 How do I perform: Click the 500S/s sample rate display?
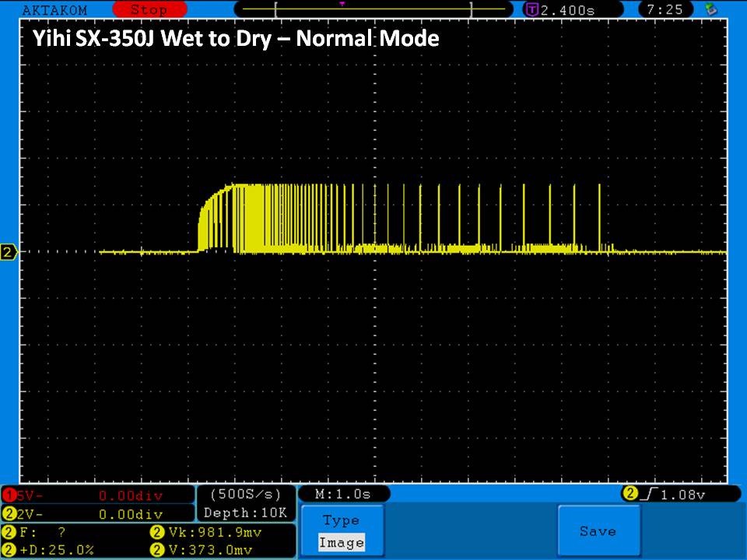click(x=246, y=494)
